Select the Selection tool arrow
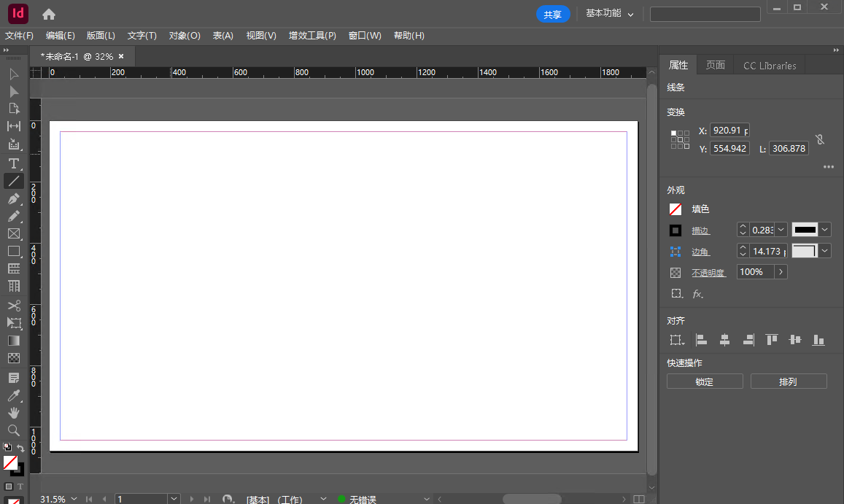Image resolution: width=844 pixels, height=504 pixels. pos(14,74)
